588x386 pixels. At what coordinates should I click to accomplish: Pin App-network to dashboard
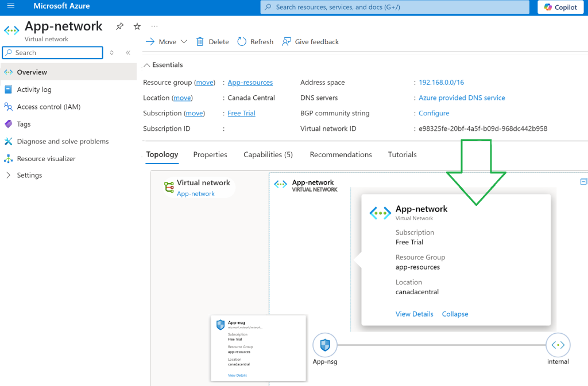(x=119, y=26)
